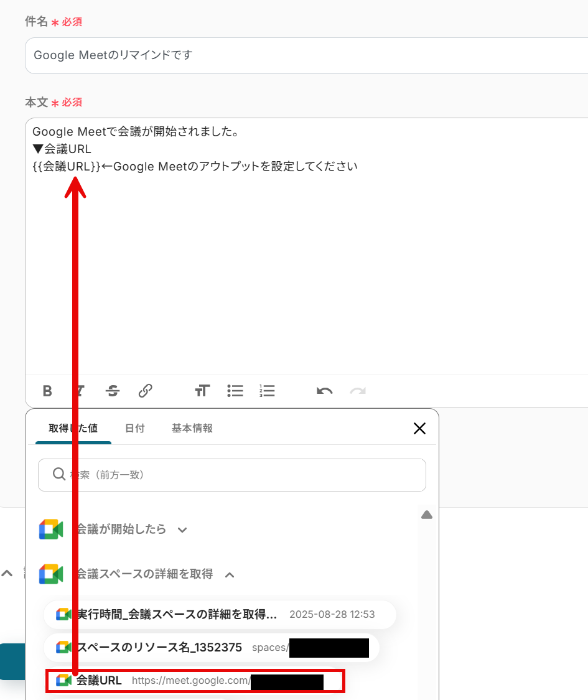The image size is (588, 700).
Task: Click the Meet icon on 実行時間 chip
Action: (x=64, y=614)
